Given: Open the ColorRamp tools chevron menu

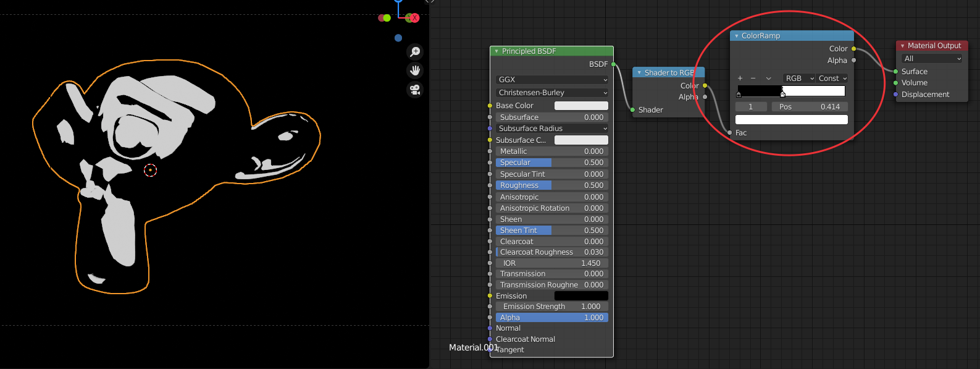Looking at the screenshot, I should 768,78.
